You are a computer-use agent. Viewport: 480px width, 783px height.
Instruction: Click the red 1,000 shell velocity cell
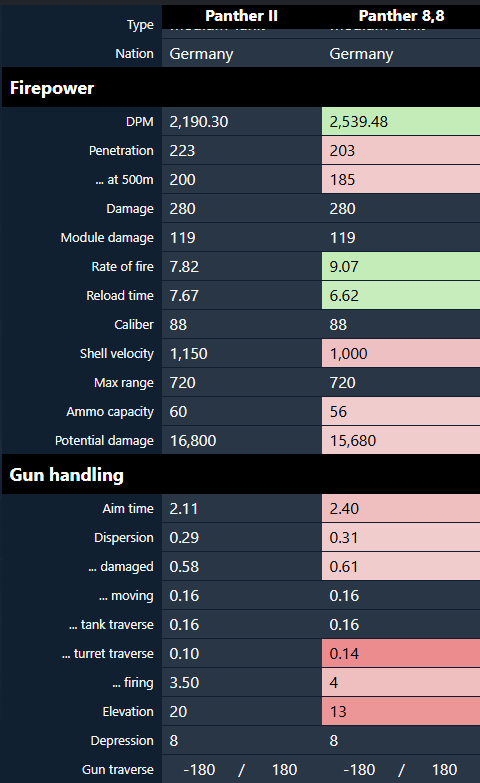pyautogui.click(x=401, y=353)
